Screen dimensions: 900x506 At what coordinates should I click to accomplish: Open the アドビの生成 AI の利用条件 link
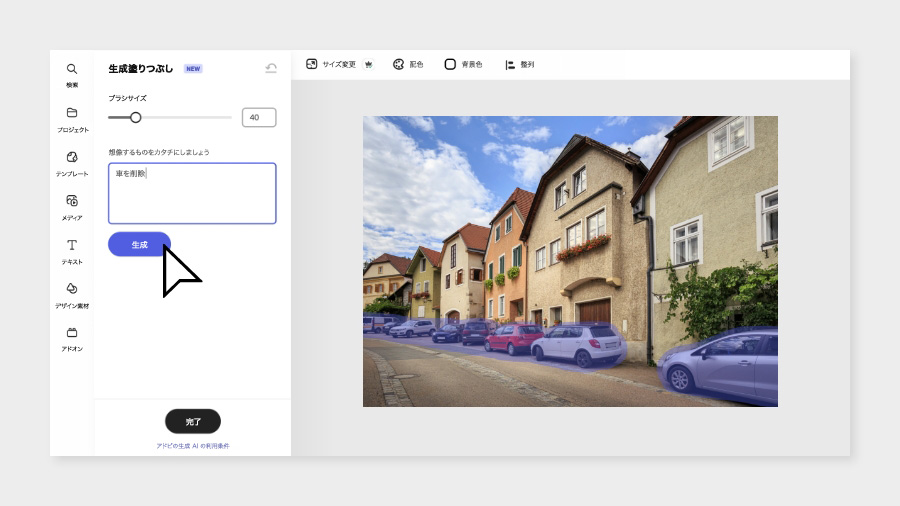click(x=193, y=446)
